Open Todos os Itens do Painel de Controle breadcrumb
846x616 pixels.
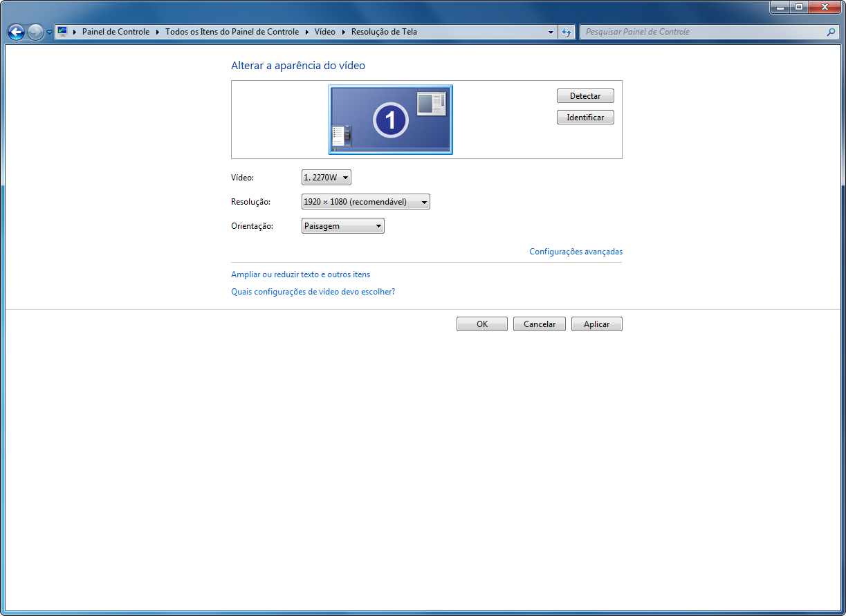tap(232, 32)
